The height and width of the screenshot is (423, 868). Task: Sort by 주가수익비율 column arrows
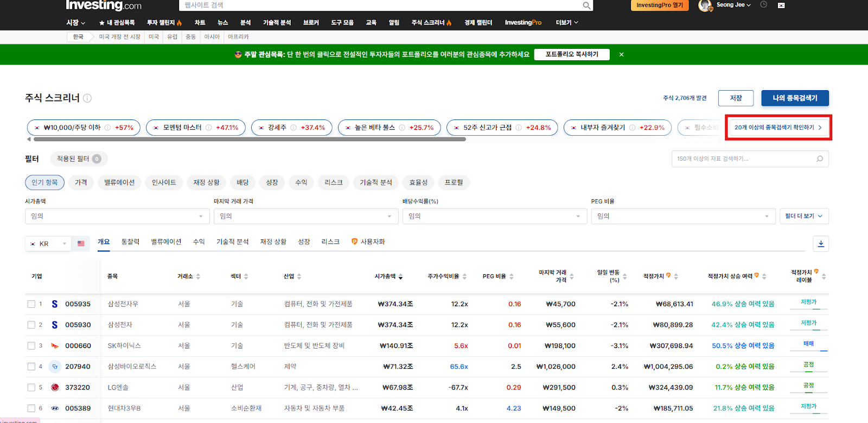(x=464, y=276)
